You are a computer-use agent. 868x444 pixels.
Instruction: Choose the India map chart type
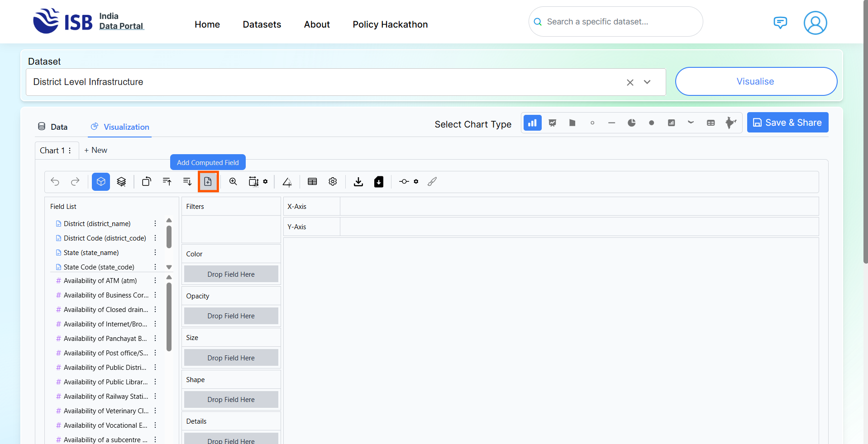pos(730,123)
